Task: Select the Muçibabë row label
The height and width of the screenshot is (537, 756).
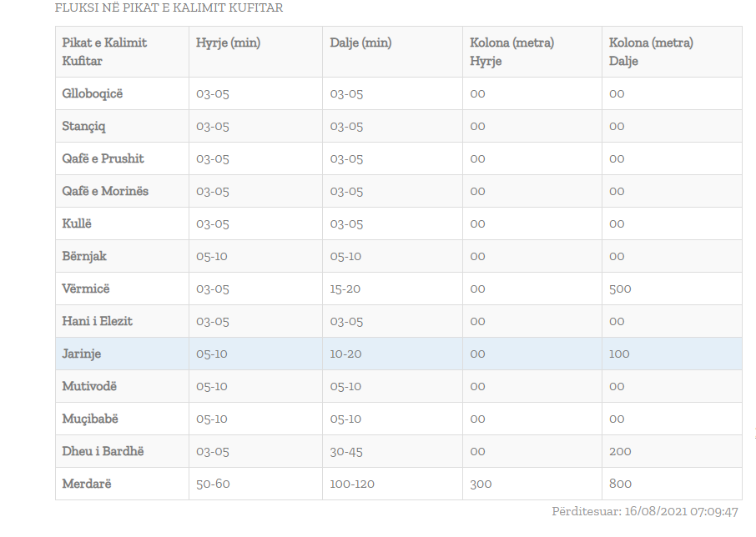Action: [x=90, y=419]
